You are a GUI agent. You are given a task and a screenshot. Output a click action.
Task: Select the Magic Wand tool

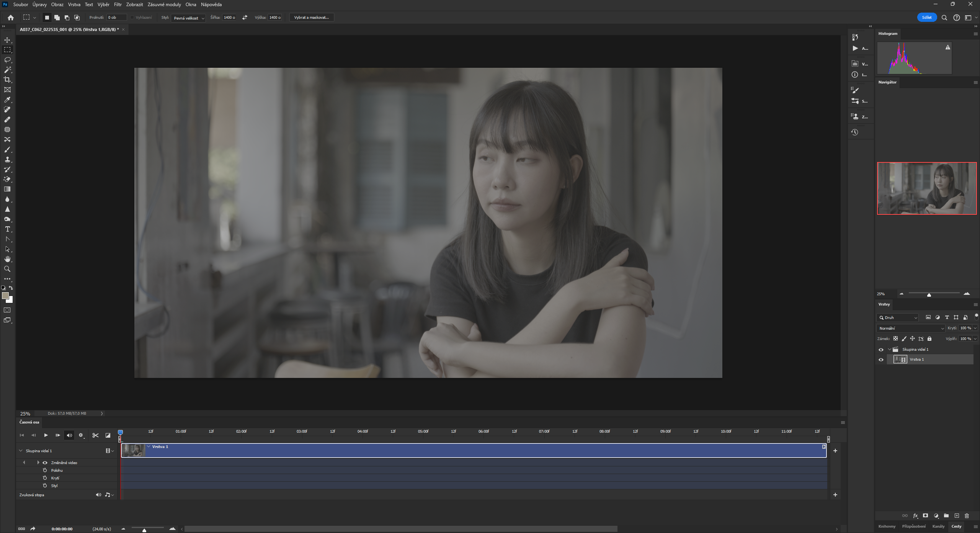[x=7, y=70]
